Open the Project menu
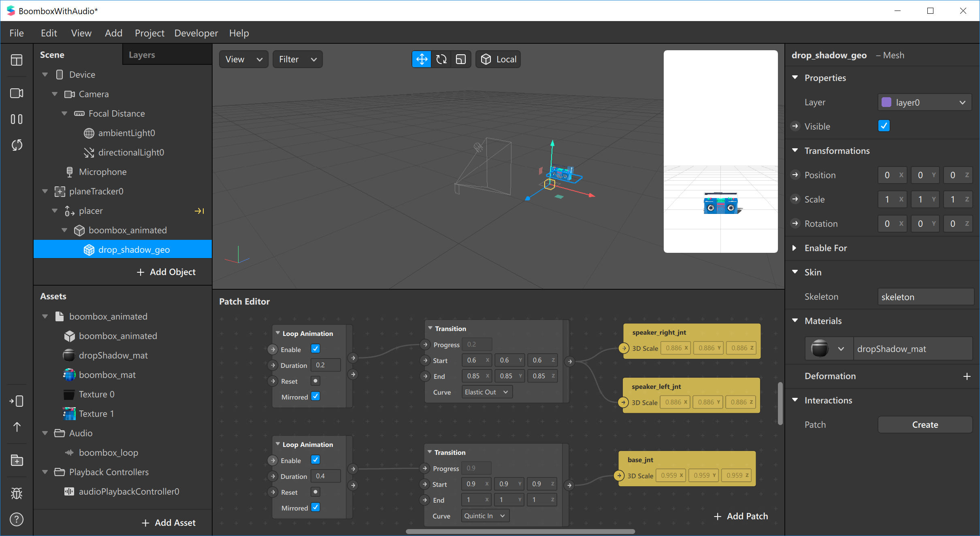The width and height of the screenshot is (980, 536). click(x=149, y=33)
